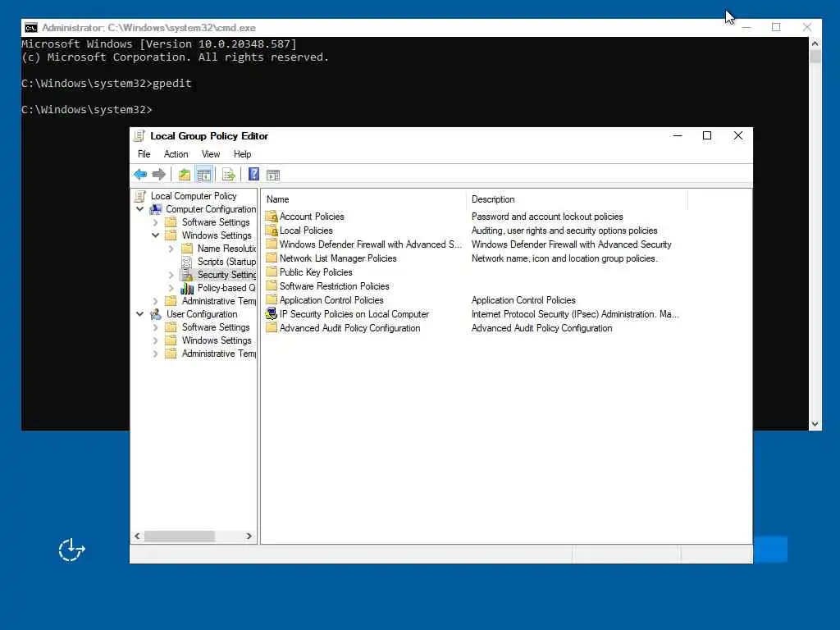Image resolution: width=840 pixels, height=630 pixels.
Task: Select 'Local Policies' list entry text
Action: point(306,231)
